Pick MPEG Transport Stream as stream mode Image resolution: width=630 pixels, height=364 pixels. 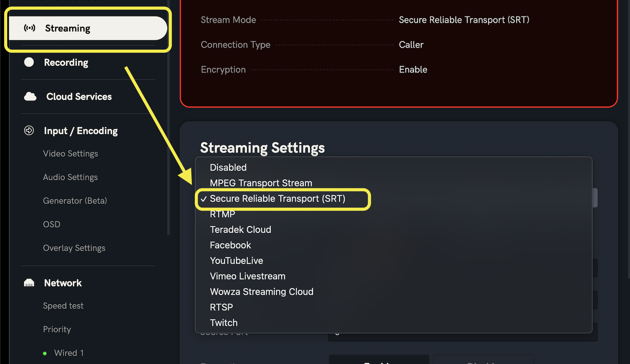[261, 183]
